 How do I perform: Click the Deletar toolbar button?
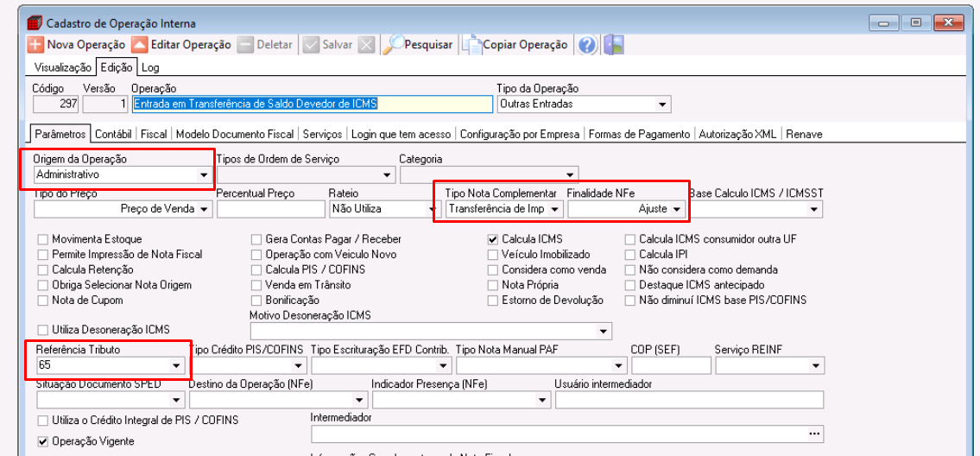[x=266, y=45]
